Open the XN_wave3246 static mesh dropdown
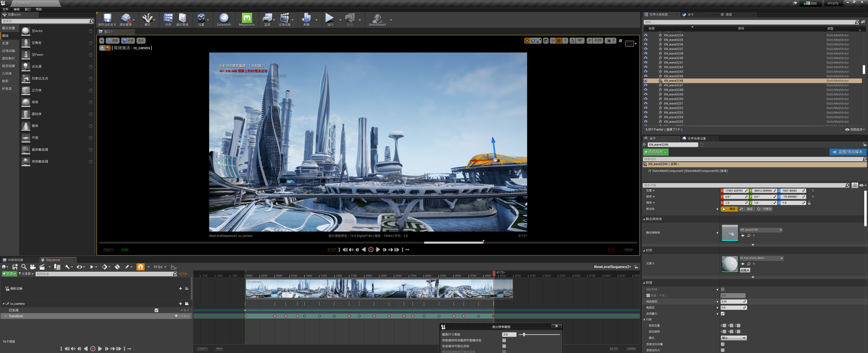This screenshot has width=868, height=353. coord(760,230)
